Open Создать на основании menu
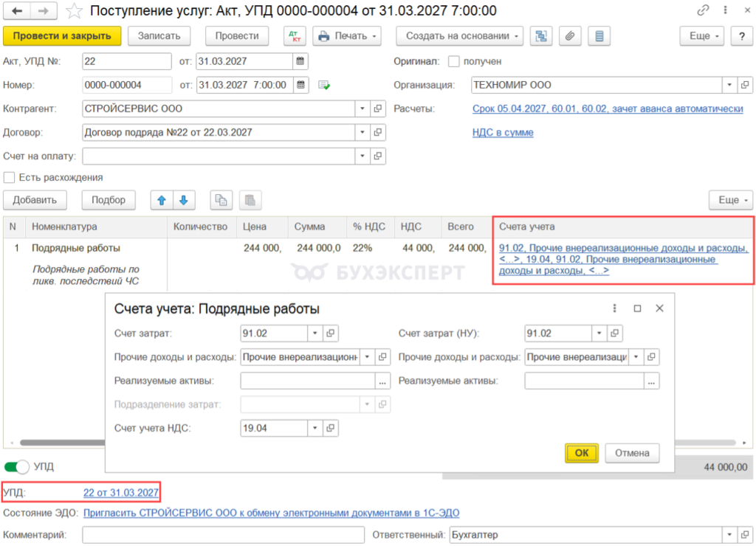The width and height of the screenshot is (756, 546). [x=459, y=36]
